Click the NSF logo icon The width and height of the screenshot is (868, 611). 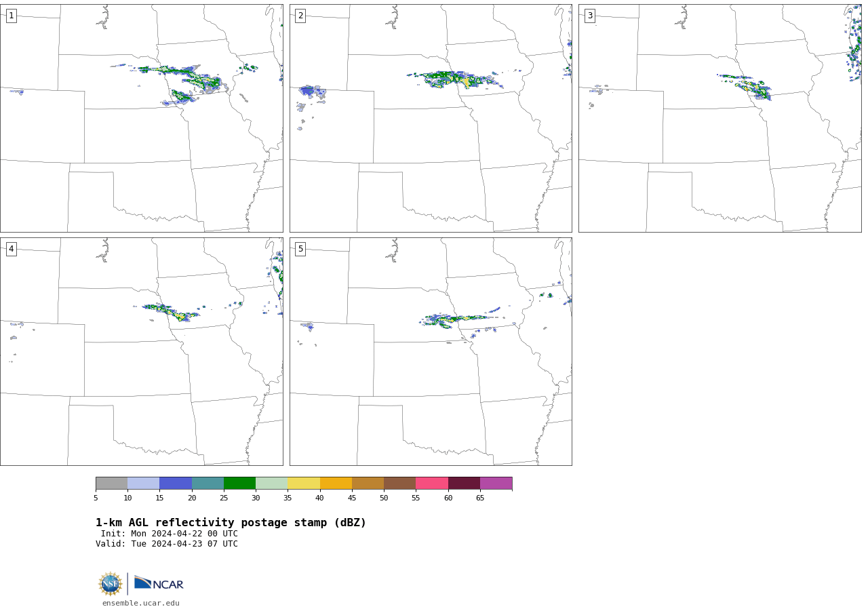(x=111, y=584)
